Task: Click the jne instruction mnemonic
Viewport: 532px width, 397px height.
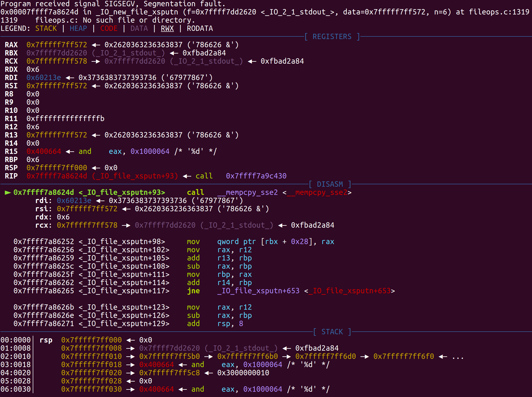Action: pos(193,291)
